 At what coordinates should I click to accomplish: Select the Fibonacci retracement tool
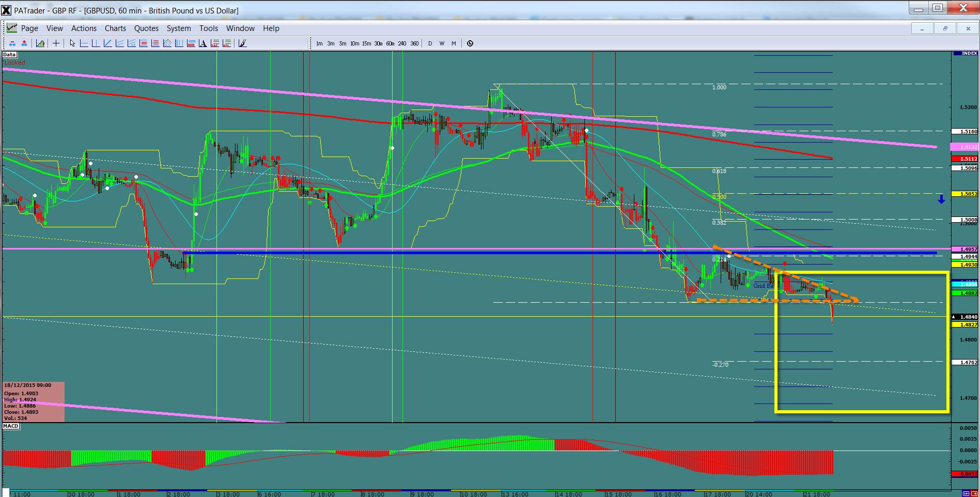coord(144,43)
